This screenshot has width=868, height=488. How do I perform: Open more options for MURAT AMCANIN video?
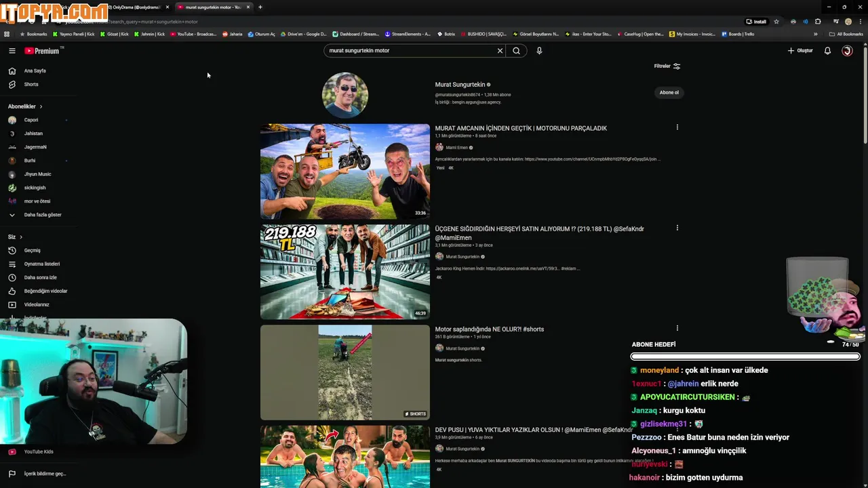point(677,127)
